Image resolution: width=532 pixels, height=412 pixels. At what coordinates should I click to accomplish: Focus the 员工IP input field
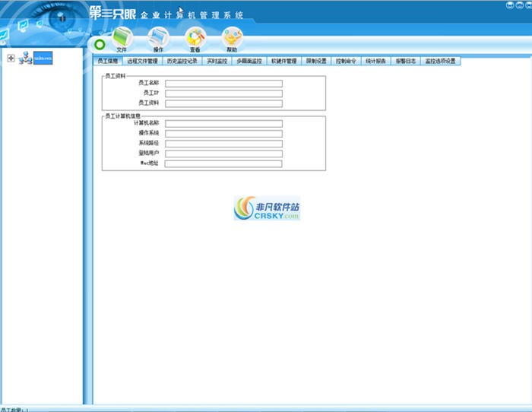click(x=223, y=93)
